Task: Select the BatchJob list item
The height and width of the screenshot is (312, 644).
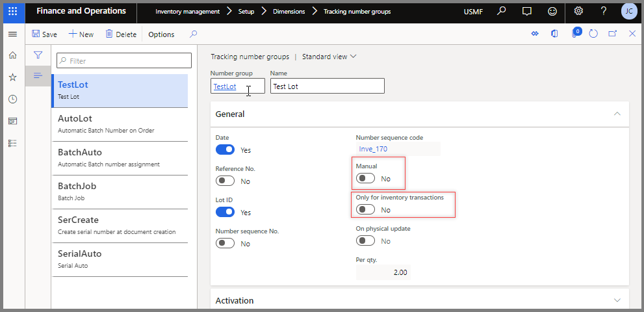Action: pos(120,192)
